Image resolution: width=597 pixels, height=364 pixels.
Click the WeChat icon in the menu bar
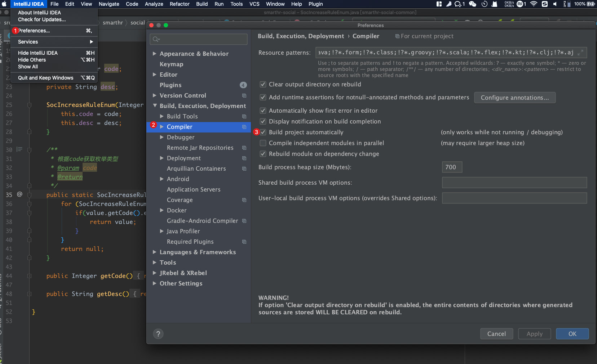pyautogui.click(x=472, y=4)
